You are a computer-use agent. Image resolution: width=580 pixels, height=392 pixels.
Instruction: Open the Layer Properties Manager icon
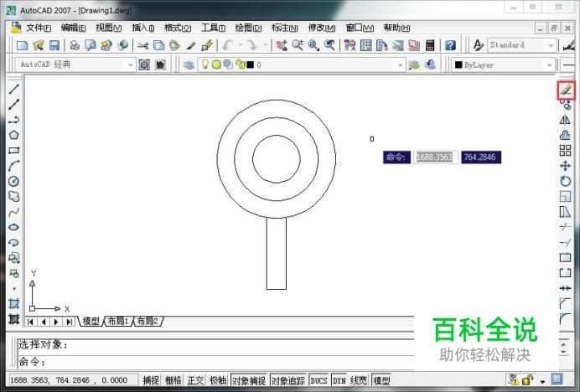(189, 65)
